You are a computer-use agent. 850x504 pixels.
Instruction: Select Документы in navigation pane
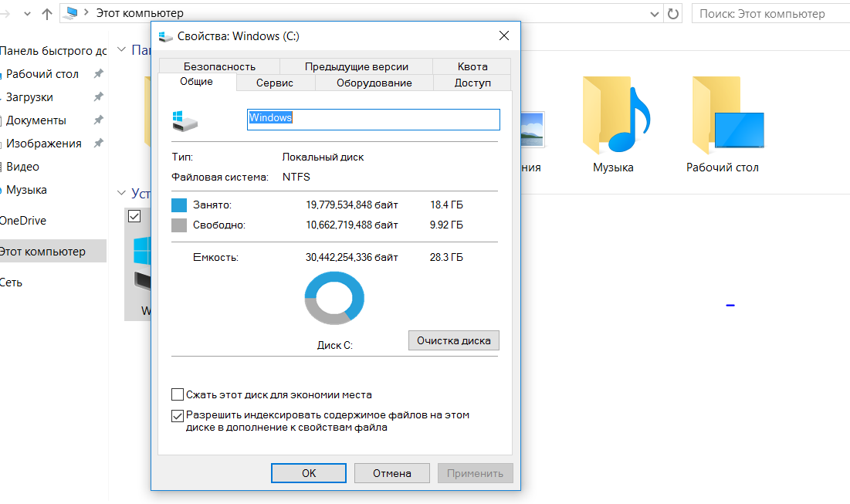click(36, 121)
